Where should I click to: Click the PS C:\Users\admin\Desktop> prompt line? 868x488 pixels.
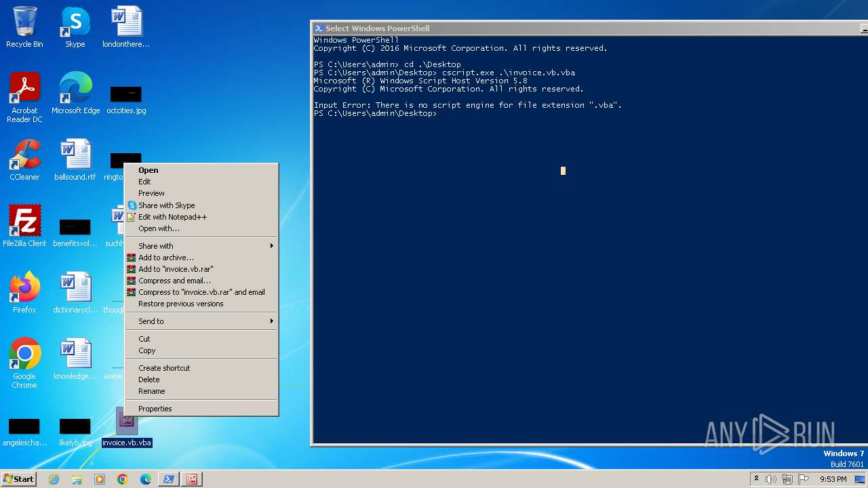[375, 113]
